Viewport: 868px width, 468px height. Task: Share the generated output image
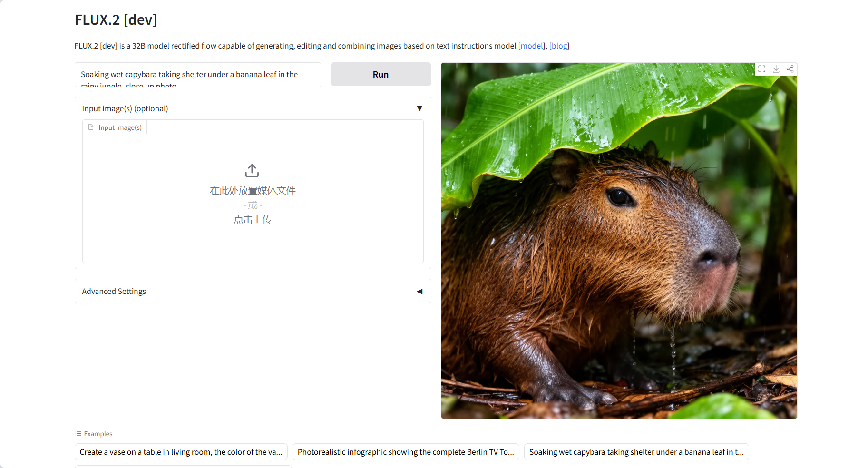(x=790, y=69)
